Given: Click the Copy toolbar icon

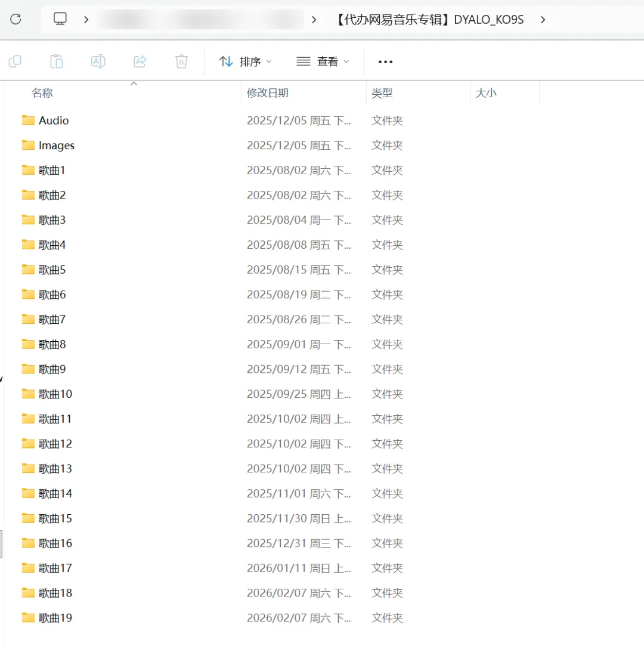Looking at the screenshot, I should (x=16, y=61).
